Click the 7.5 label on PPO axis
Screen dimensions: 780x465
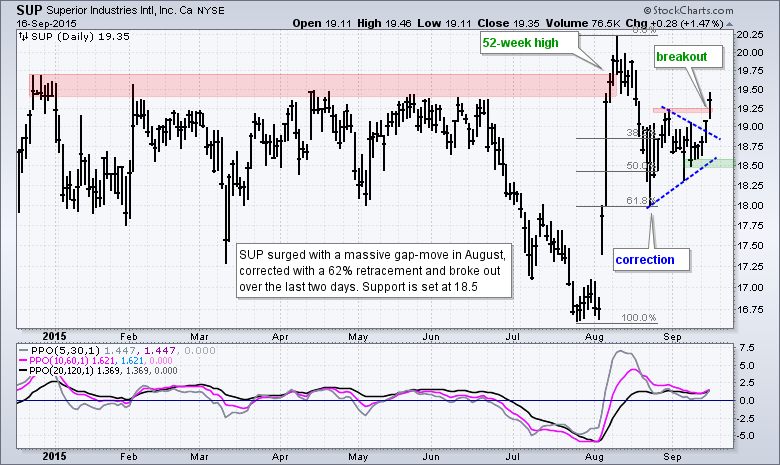click(747, 347)
